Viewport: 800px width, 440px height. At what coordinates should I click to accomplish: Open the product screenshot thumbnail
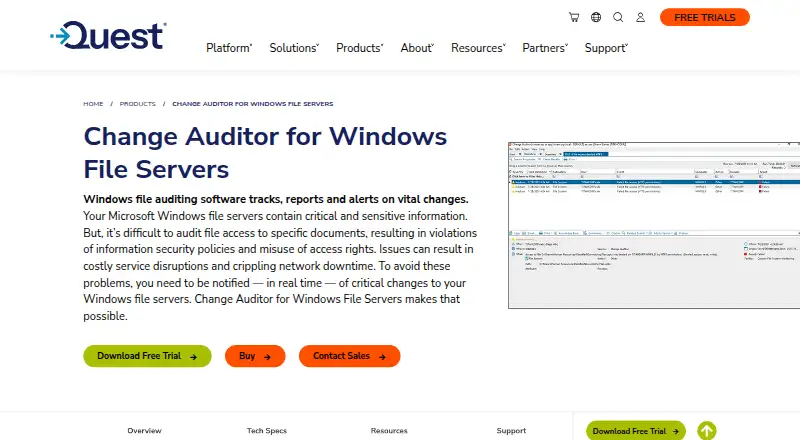(654, 225)
